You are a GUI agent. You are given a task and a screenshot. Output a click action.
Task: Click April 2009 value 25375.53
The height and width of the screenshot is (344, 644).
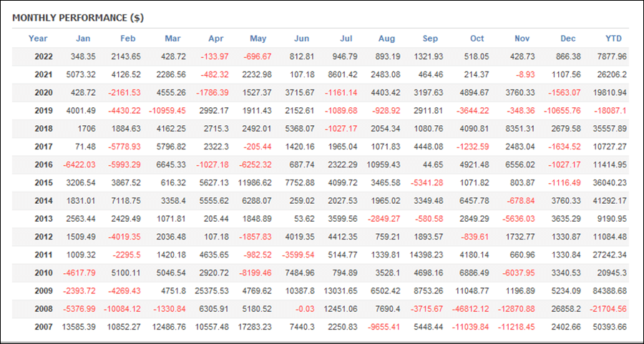(212, 291)
